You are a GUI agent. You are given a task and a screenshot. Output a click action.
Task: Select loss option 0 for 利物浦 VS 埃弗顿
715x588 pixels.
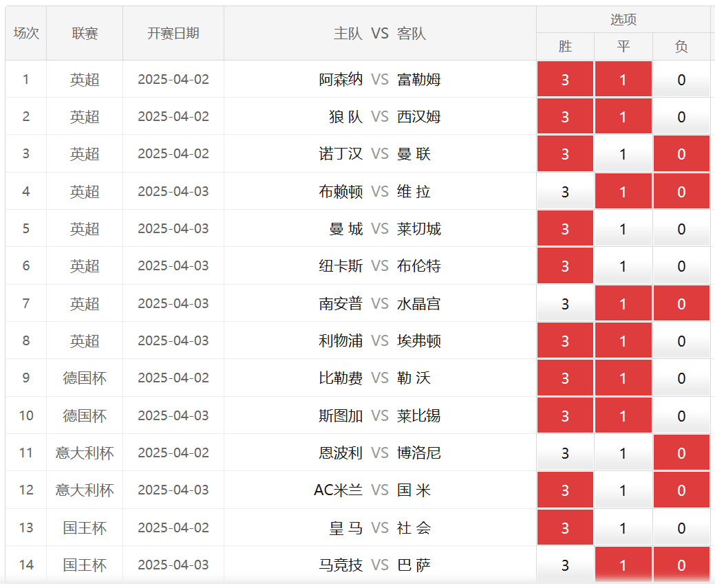681,341
